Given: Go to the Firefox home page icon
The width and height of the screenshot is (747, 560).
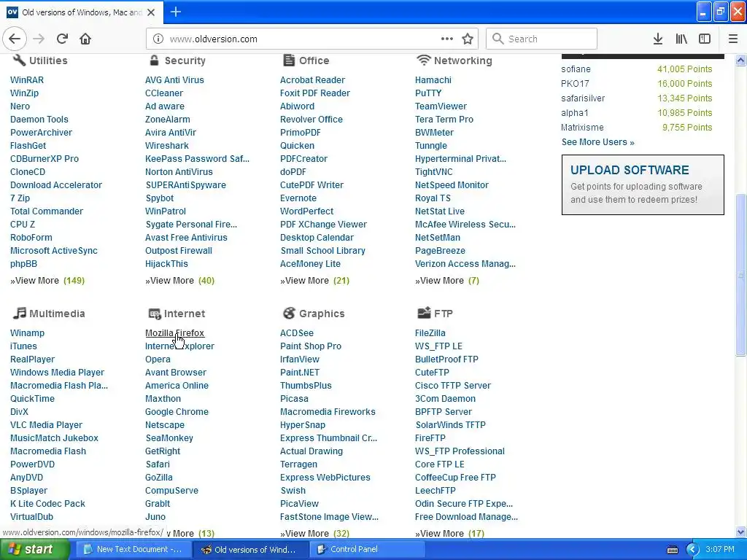Looking at the screenshot, I should pos(85,39).
